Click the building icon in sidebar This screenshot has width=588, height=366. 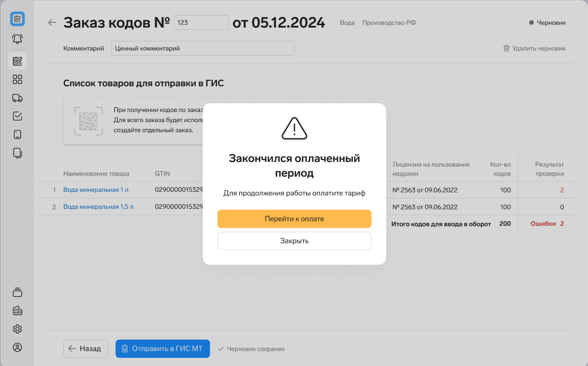coord(18,310)
